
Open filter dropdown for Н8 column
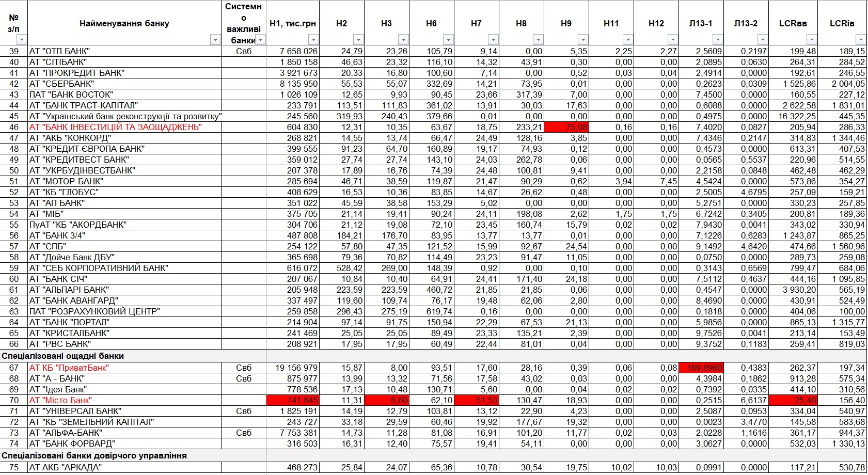pos(538,40)
